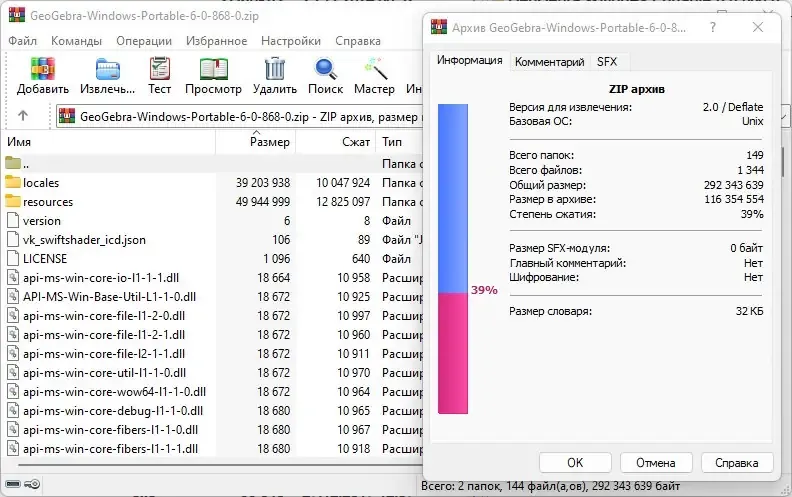Open the Настройки menu
Image resolution: width=792 pixels, height=497 pixels.
[x=291, y=41]
